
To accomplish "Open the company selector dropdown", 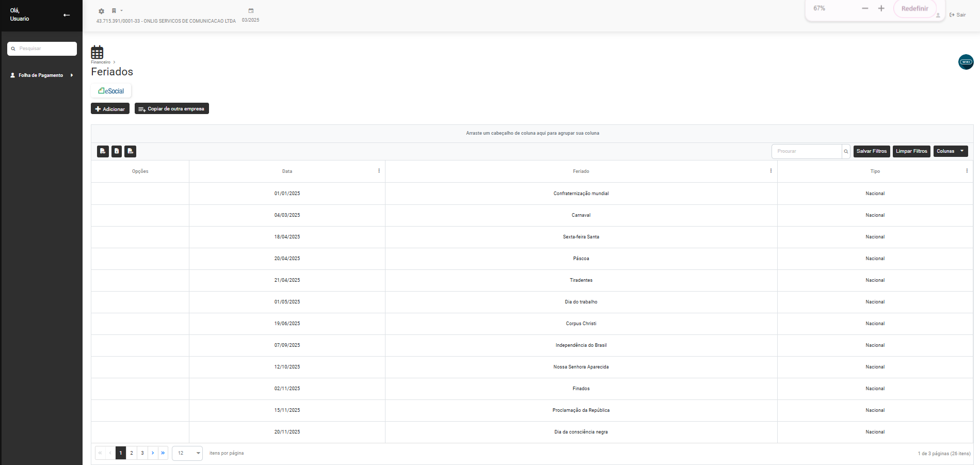I will 117,11.
